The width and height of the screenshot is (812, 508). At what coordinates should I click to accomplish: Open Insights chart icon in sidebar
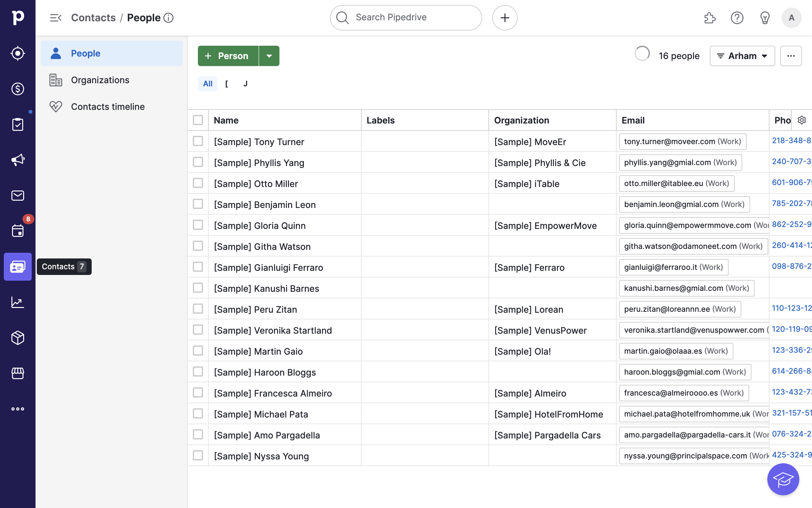tap(18, 302)
